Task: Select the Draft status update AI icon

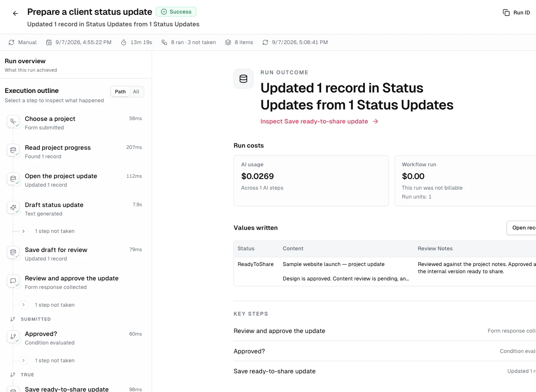Action: (13, 208)
